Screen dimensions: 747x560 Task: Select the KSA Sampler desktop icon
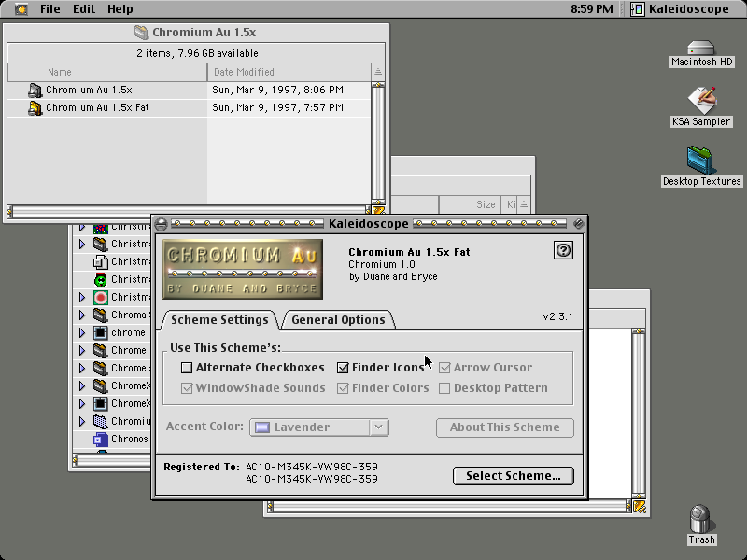coord(701,100)
